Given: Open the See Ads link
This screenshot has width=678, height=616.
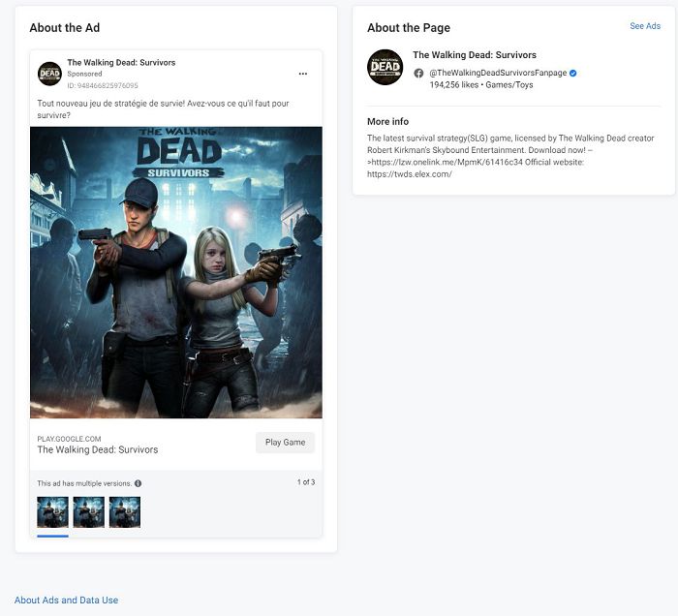Looking at the screenshot, I should [x=645, y=26].
